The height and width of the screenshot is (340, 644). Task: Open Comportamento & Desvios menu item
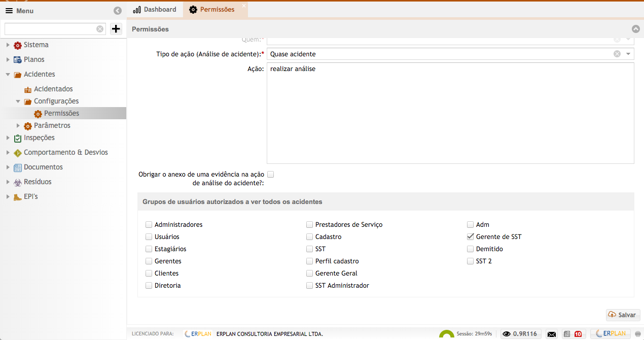tap(66, 153)
